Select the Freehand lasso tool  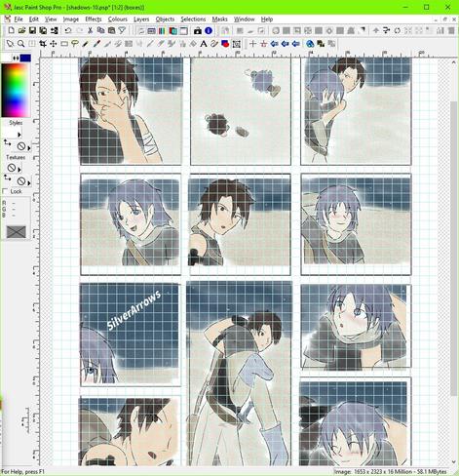click(75, 44)
